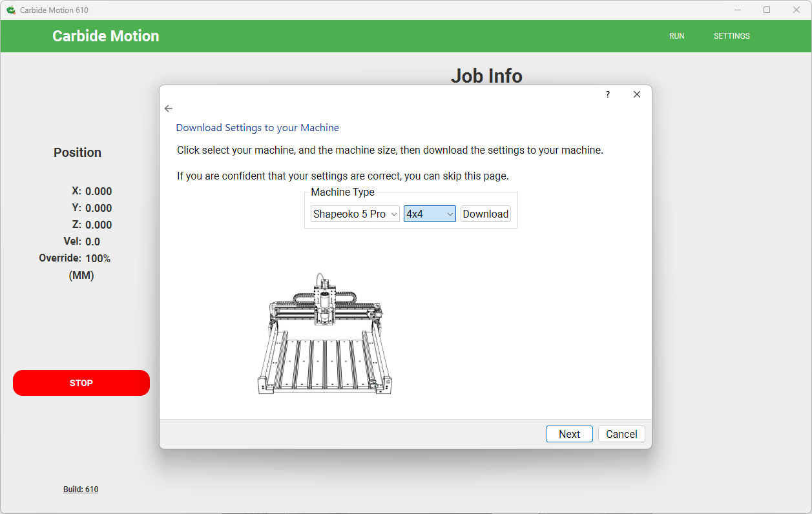Click the Carbide Motion header title
812x514 pixels.
(x=105, y=36)
